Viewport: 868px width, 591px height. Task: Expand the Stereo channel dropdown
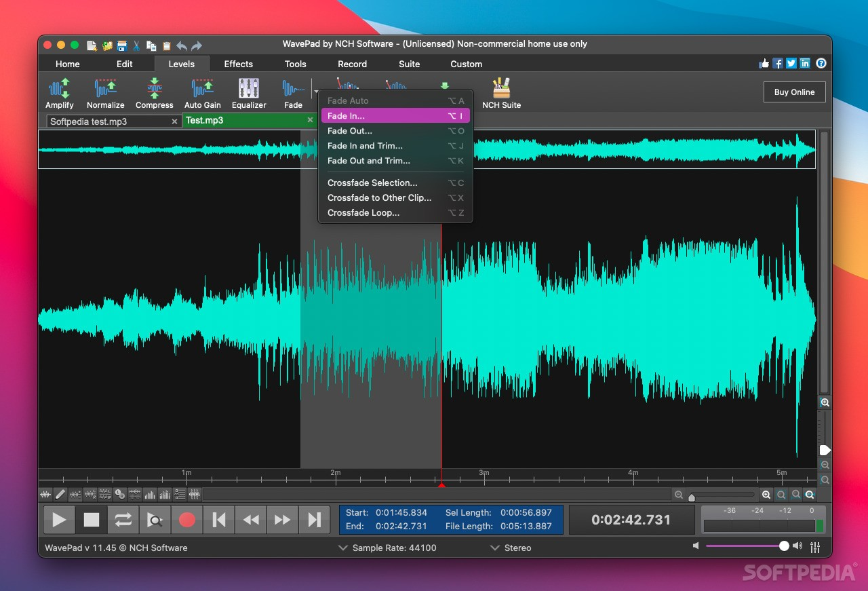pos(495,548)
